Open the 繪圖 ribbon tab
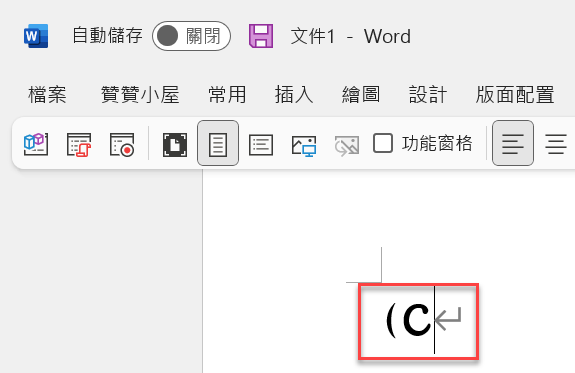This screenshot has height=373, width=575. [361, 95]
